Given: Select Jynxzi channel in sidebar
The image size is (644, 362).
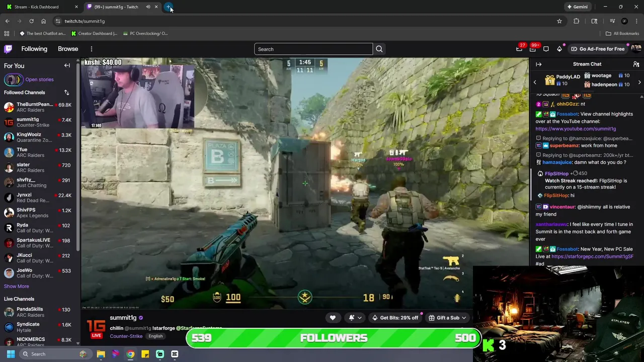Looking at the screenshot, I should (40, 198).
